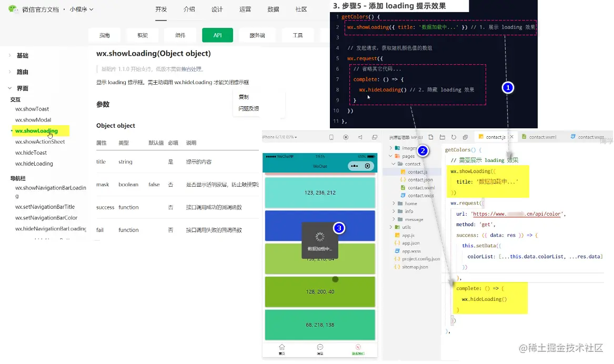Viewport: 614px width, 364px height.
Task: Open wx.showToast link in sidebar
Action: [32, 109]
